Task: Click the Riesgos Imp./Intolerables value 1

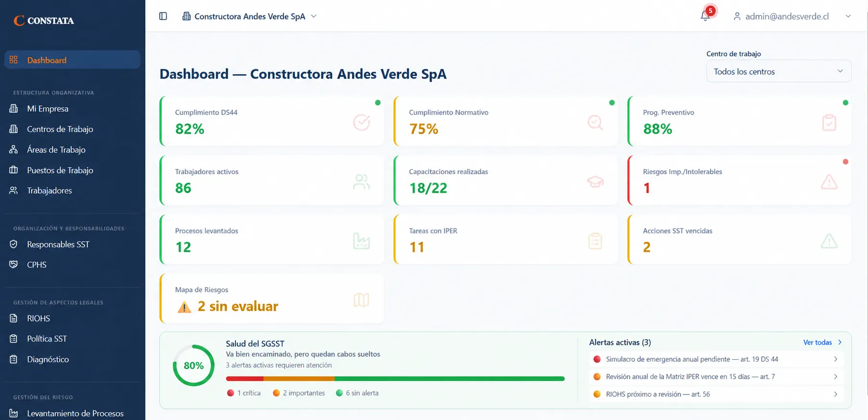Action: coord(647,188)
